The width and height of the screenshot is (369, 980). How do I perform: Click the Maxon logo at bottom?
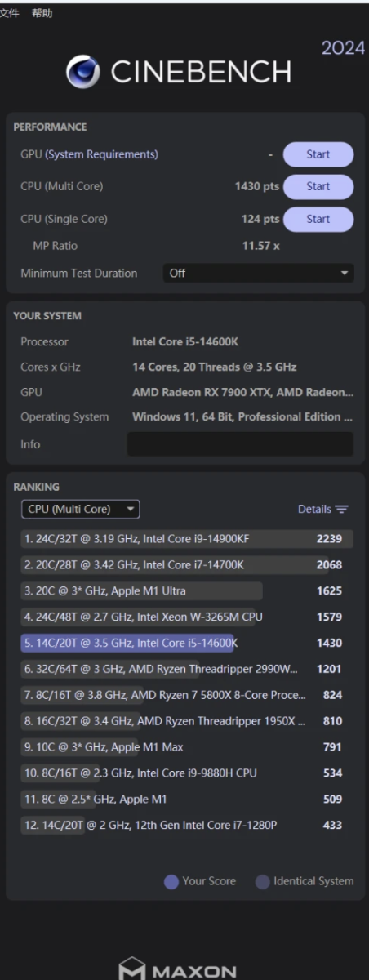coord(179,969)
